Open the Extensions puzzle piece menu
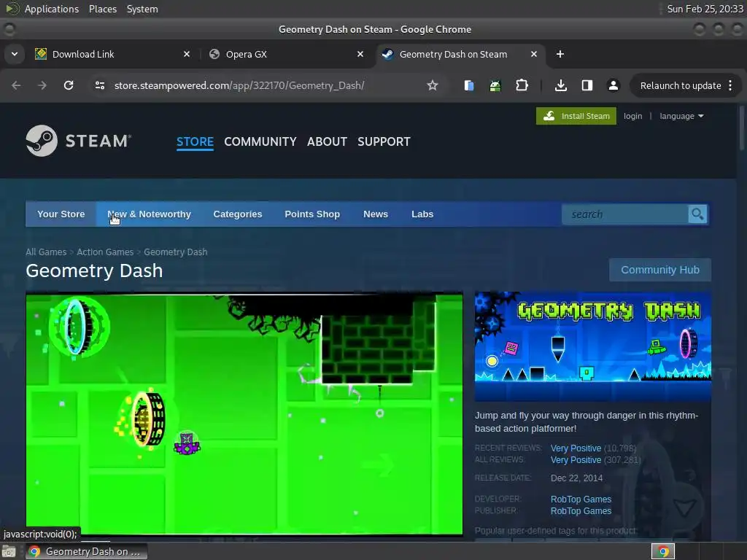The height and width of the screenshot is (560, 747). pyautogui.click(x=522, y=85)
